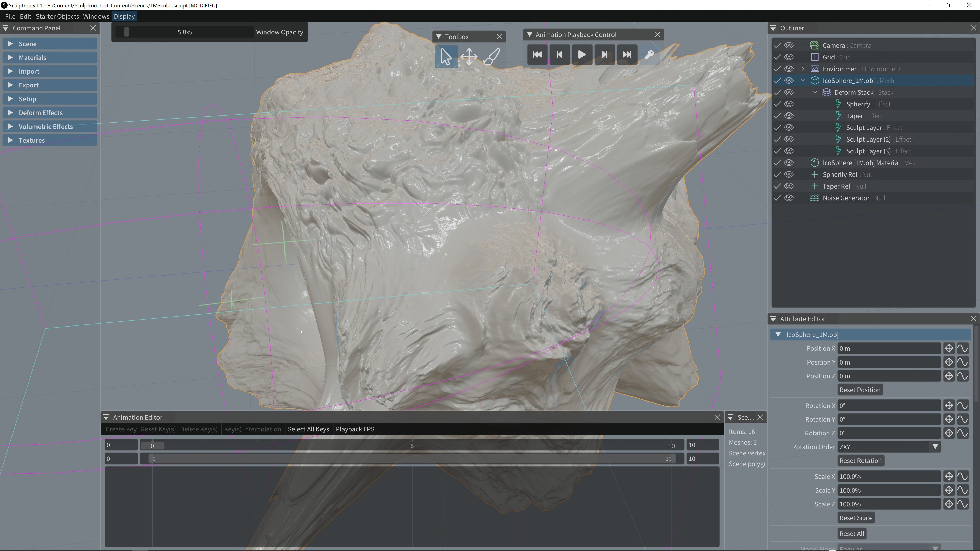The width and height of the screenshot is (980, 551).
Task: Click manipulator icon next to Rotation Y
Action: point(949,419)
